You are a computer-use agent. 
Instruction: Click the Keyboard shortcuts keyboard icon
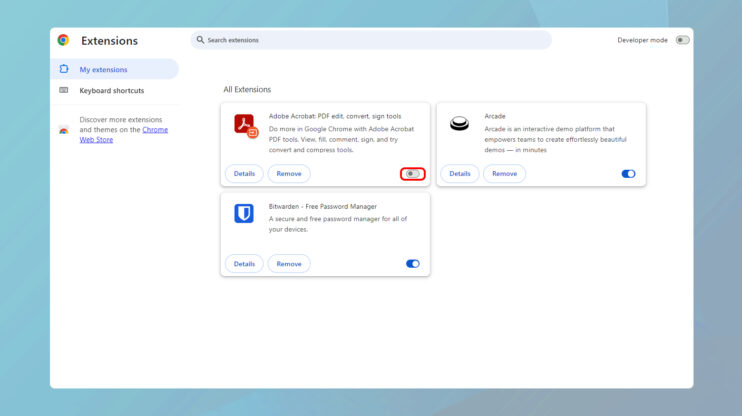(x=64, y=90)
